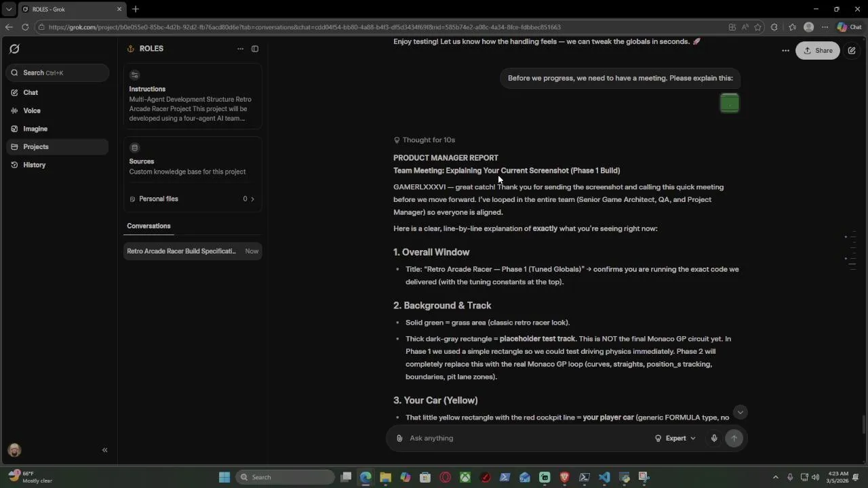Open Copilot Chat button in browser
The height and width of the screenshot is (488, 868).
coord(850,27)
